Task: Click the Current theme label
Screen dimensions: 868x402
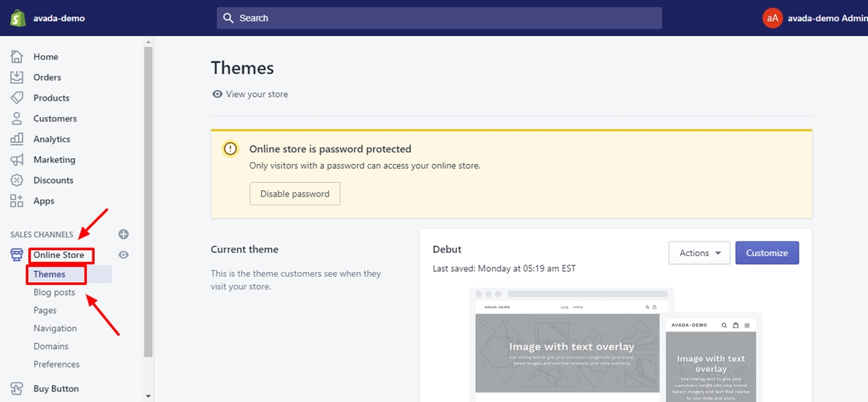Action: [244, 249]
